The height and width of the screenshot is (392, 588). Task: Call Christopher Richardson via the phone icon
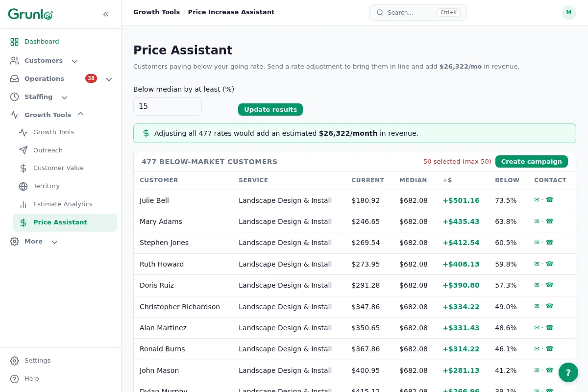[x=550, y=306]
